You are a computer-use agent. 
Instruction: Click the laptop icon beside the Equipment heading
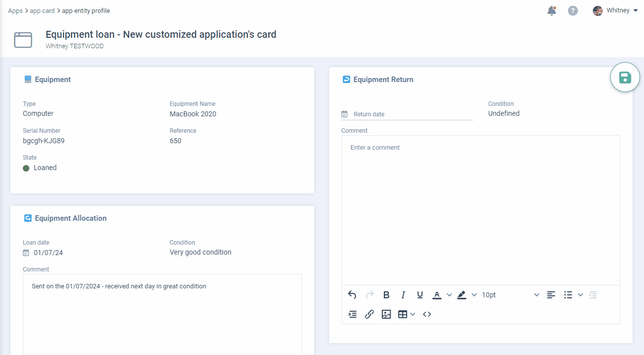coord(28,80)
